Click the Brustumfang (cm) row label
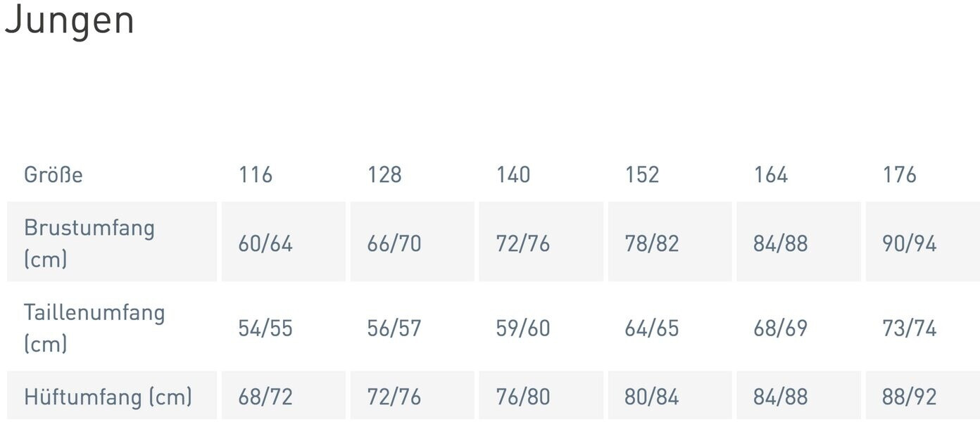Screen dimensions: 980x422 tap(89, 243)
